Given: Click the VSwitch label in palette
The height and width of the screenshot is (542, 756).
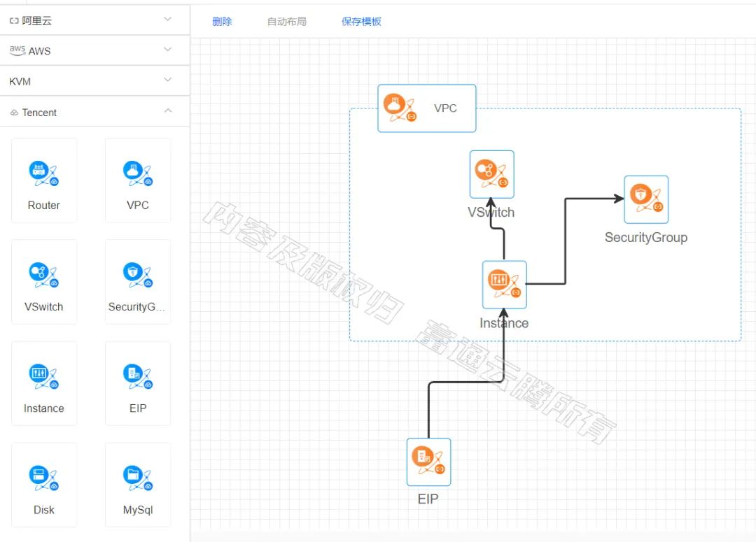Looking at the screenshot, I should pos(44,307).
